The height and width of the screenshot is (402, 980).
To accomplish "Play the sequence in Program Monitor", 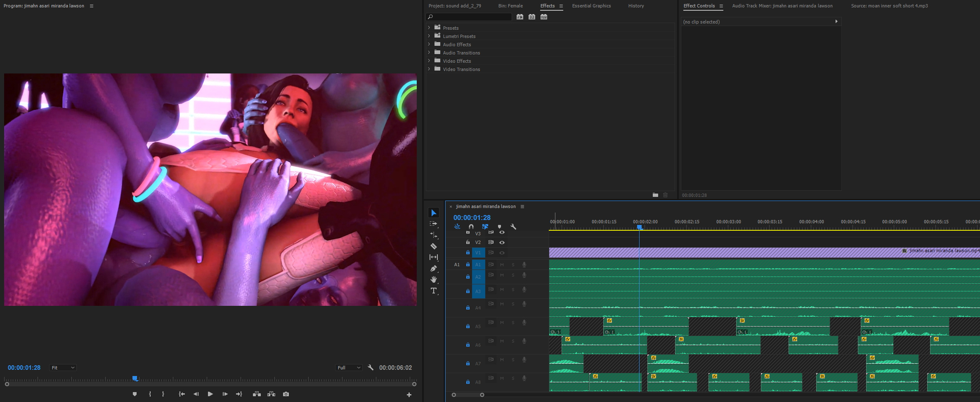I will 210,394.
